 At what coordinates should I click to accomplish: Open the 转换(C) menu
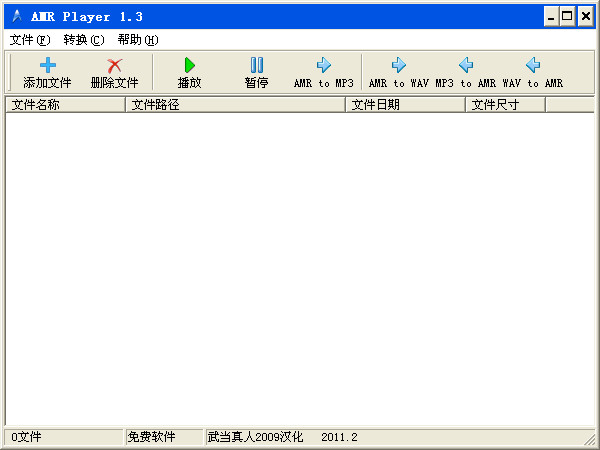84,40
